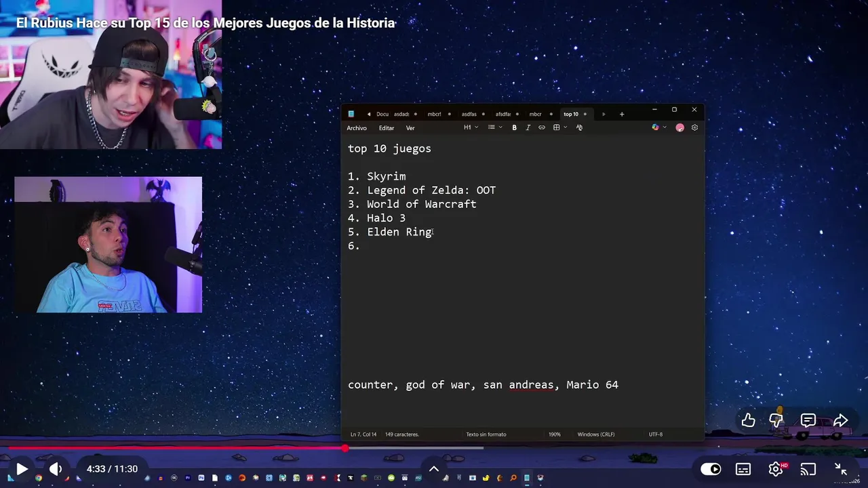This screenshot has width=868, height=488.
Task: Click the line '3. World of Warcraft'
Action: coord(412,204)
